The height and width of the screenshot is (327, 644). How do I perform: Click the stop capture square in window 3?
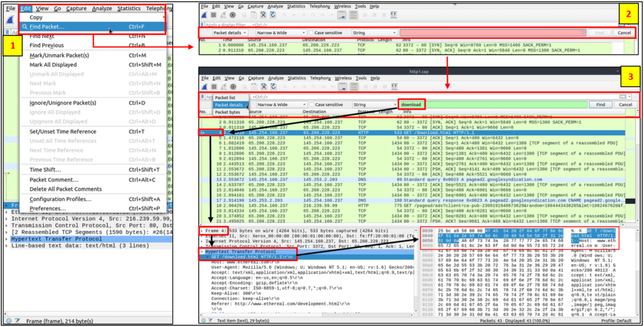tap(214, 87)
